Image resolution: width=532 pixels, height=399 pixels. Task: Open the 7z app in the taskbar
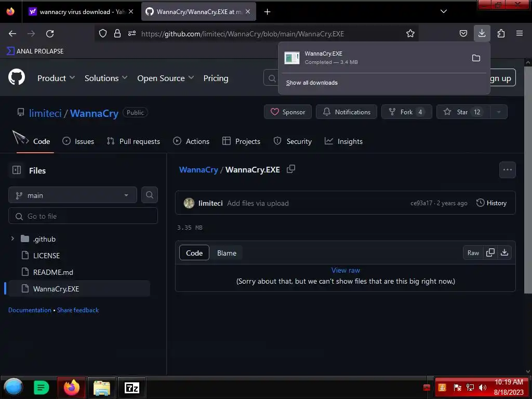click(x=131, y=387)
